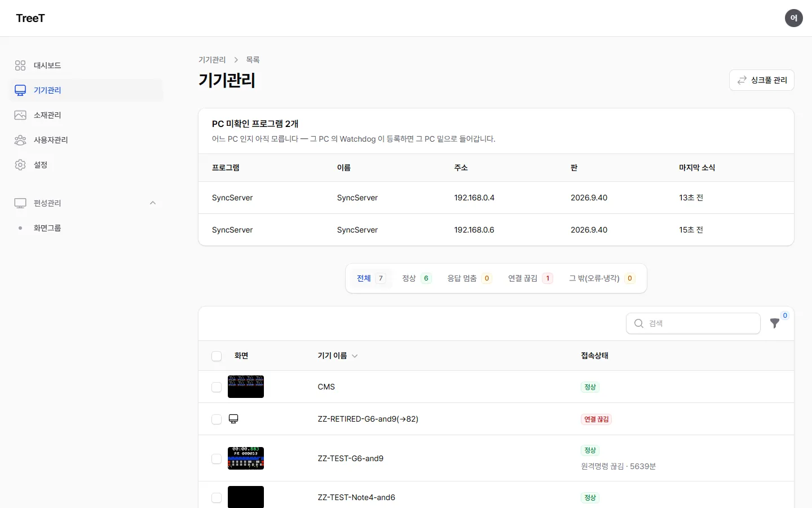Click the 연결 끊김 status badge in table
This screenshot has width=812, height=508.
pyautogui.click(x=597, y=419)
